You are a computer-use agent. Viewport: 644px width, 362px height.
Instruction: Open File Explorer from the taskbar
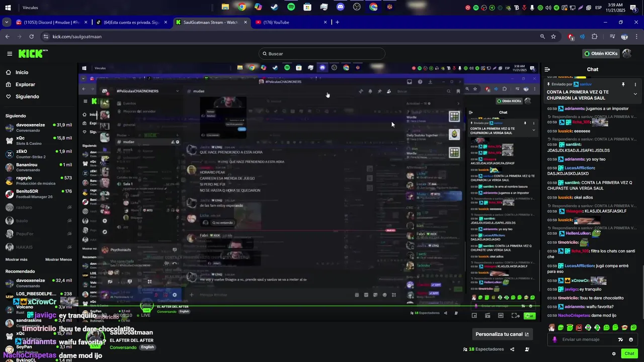pos(225,7)
